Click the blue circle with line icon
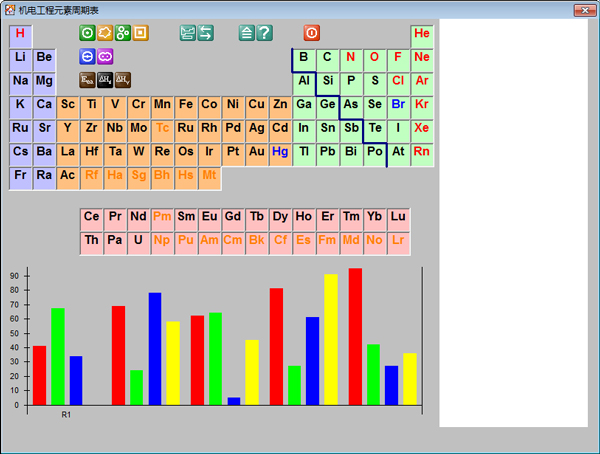The height and width of the screenshot is (454, 600). click(87, 56)
